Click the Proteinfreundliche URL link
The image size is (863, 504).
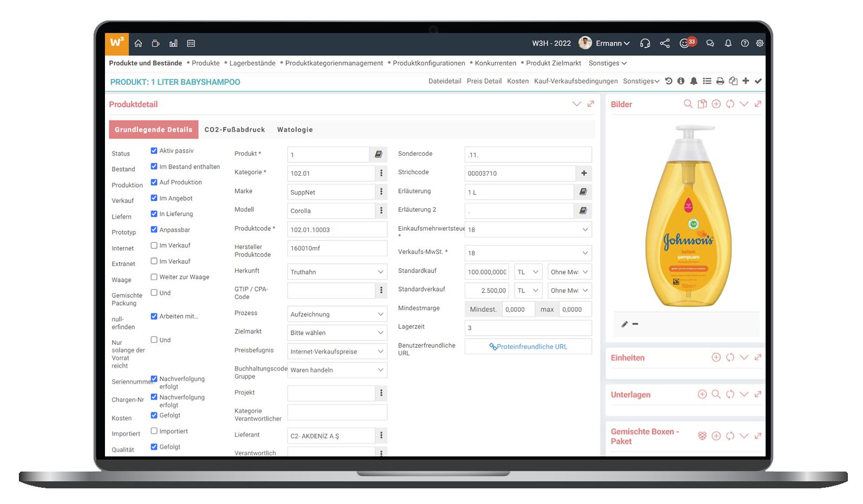528,347
